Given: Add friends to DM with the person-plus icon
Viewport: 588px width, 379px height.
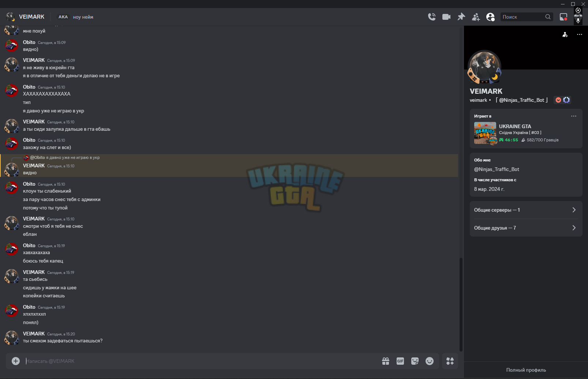Looking at the screenshot, I should [x=476, y=17].
